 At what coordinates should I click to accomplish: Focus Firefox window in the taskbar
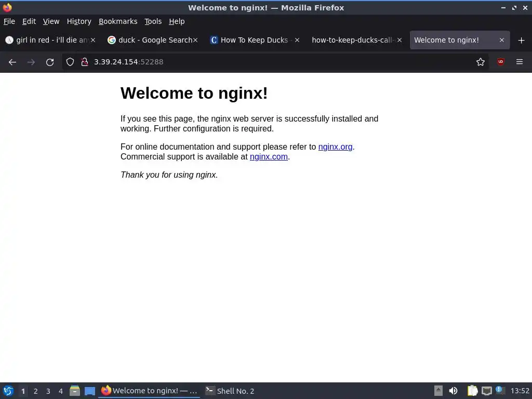(149, 391)
